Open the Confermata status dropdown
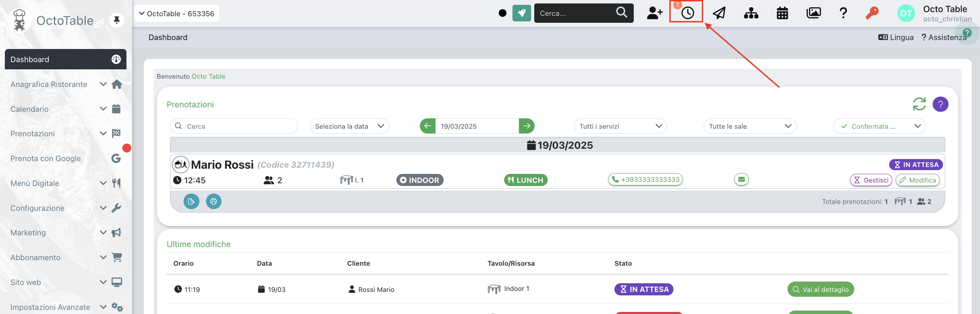 (879, 126)
